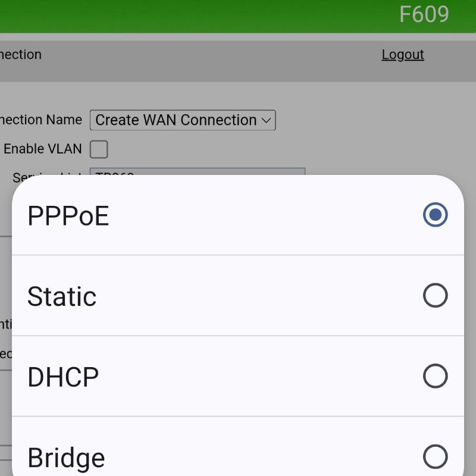Tap the Static option label
This screenshot has width=476, height=476.
pyautogui.click(x=62, y=296)
